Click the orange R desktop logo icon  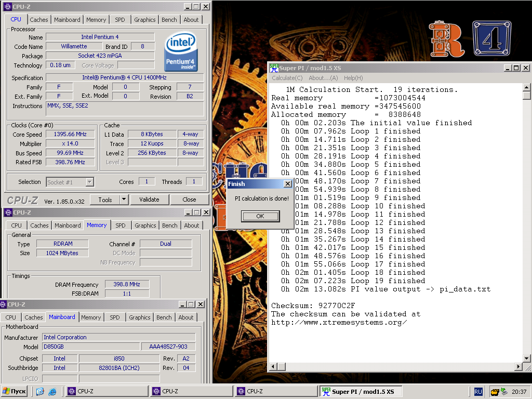tap(446, 39)
